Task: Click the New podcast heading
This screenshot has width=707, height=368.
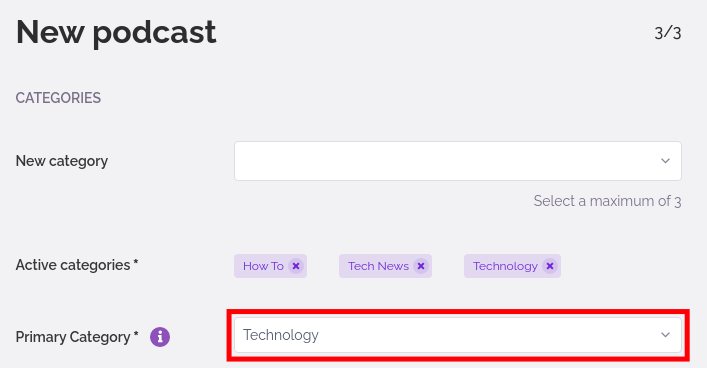Action: click(116, 33)
